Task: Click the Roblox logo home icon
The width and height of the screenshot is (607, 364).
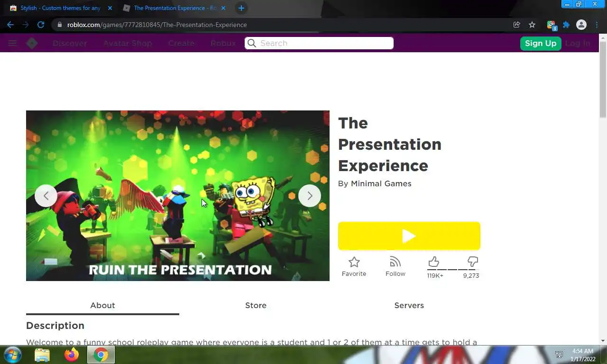Action: pos(32,43)
